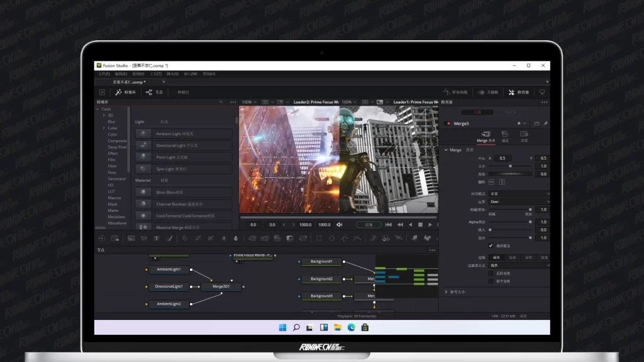Click the Blur droplet tool icon

pyautogui.click(x=236, y=238)
